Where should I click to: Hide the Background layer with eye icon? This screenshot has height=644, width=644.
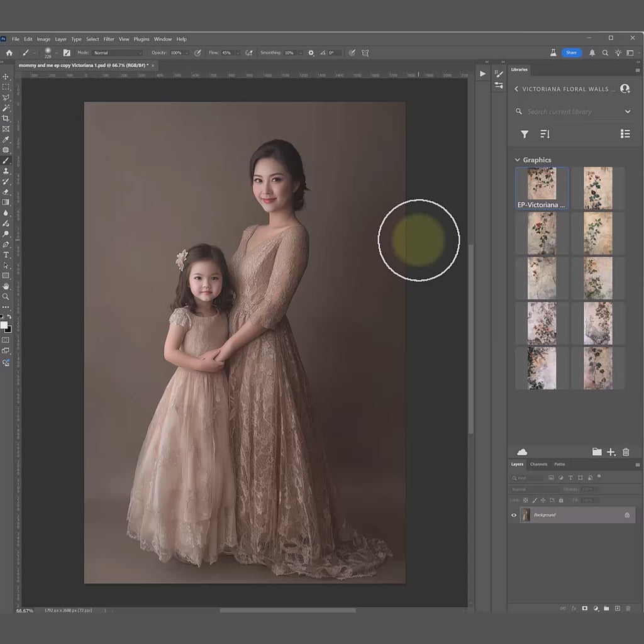click(x=514, y=515)
